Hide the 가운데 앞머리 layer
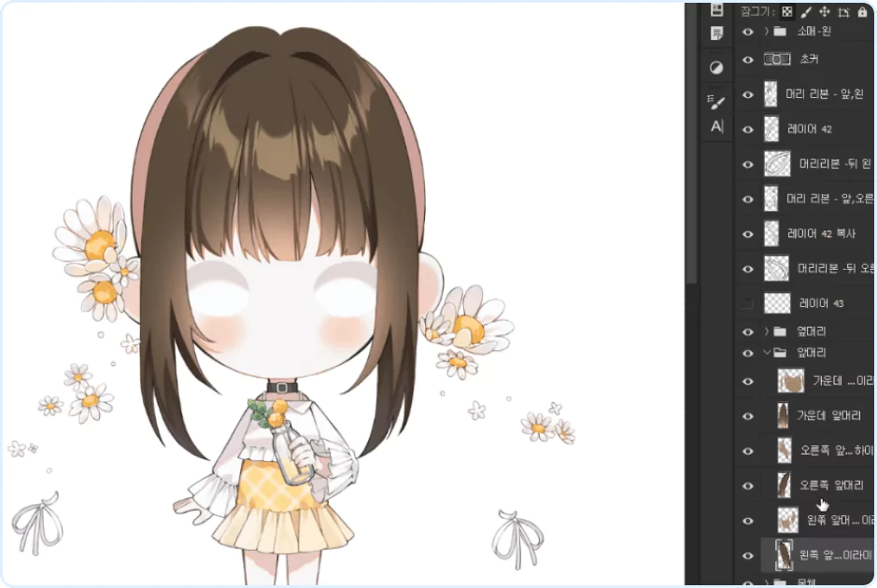 point(748,416)
